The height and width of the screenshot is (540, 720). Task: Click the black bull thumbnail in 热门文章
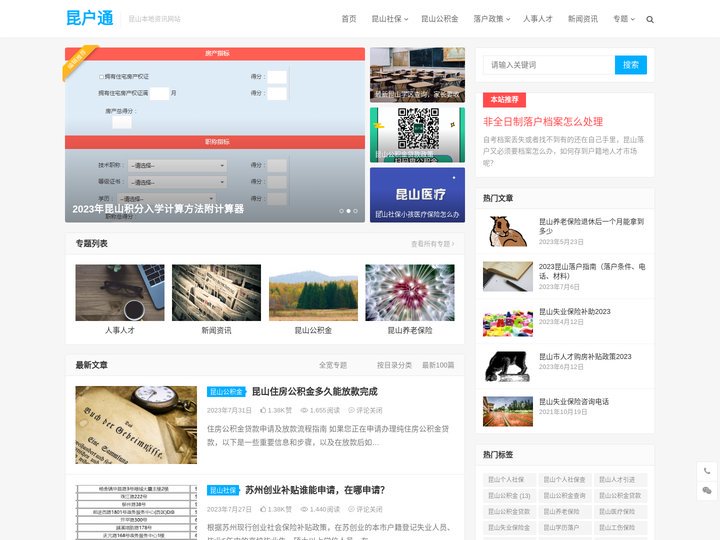[508, 366]
